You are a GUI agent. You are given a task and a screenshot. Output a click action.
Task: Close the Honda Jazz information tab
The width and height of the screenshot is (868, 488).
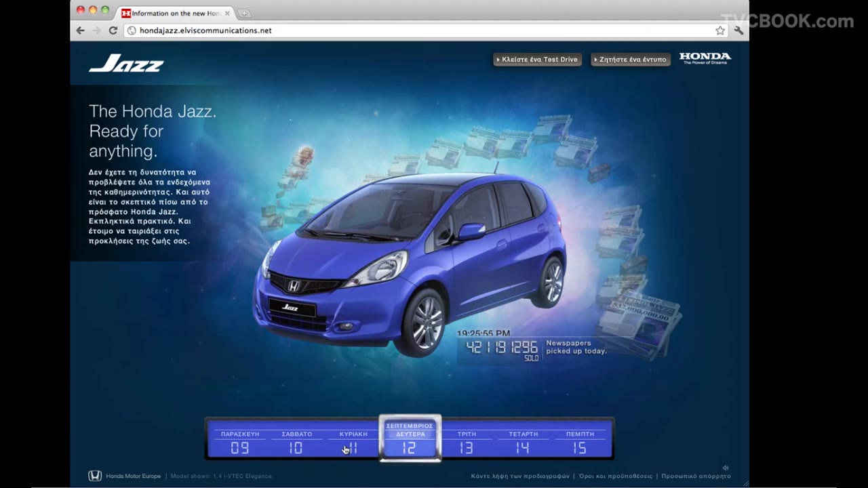[227, 14]
